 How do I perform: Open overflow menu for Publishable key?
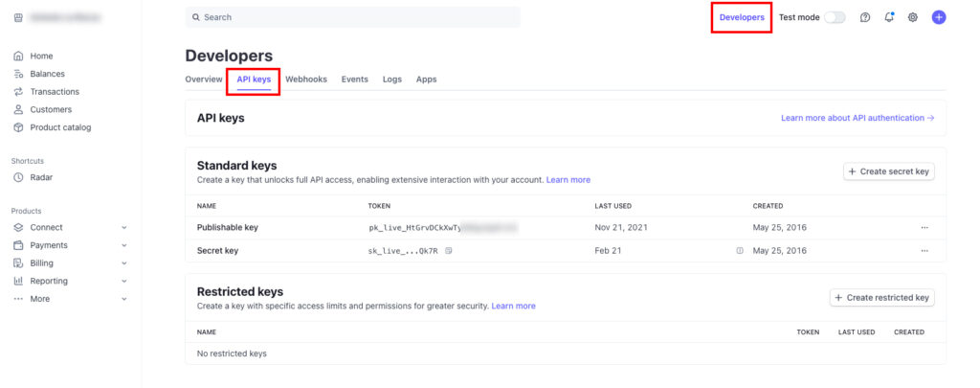[x=924, y=228]
